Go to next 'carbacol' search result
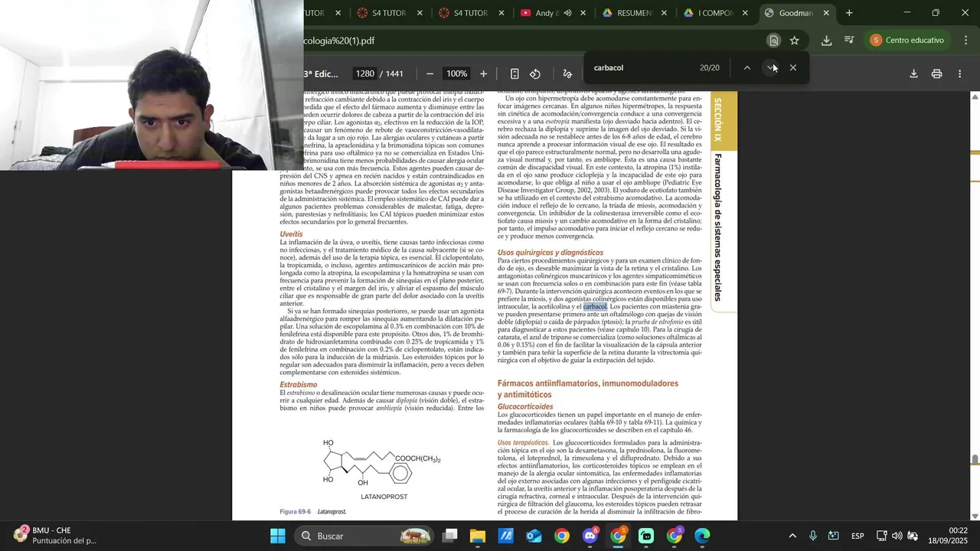Screen dimensions: 980x551 [771, 67]
